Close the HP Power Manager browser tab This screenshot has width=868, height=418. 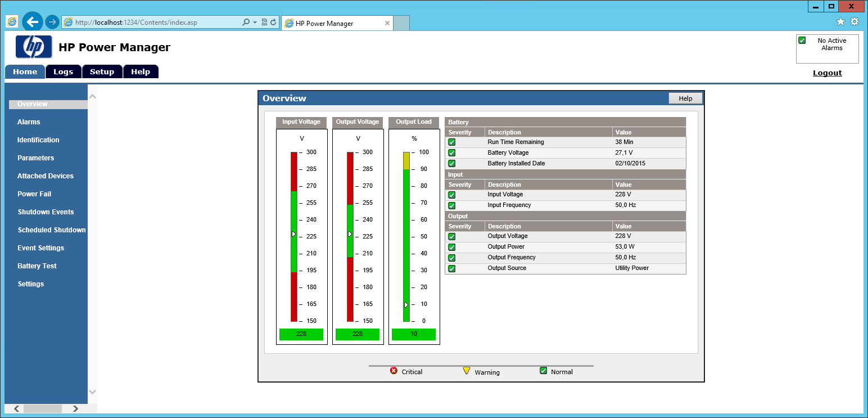(x=387, y=23)
